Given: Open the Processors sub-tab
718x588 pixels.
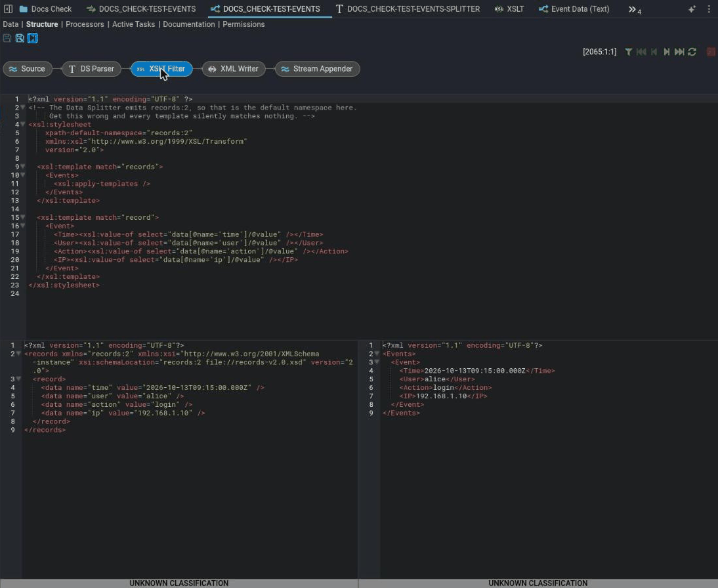Looking at the screenshot, I should 85,24.
